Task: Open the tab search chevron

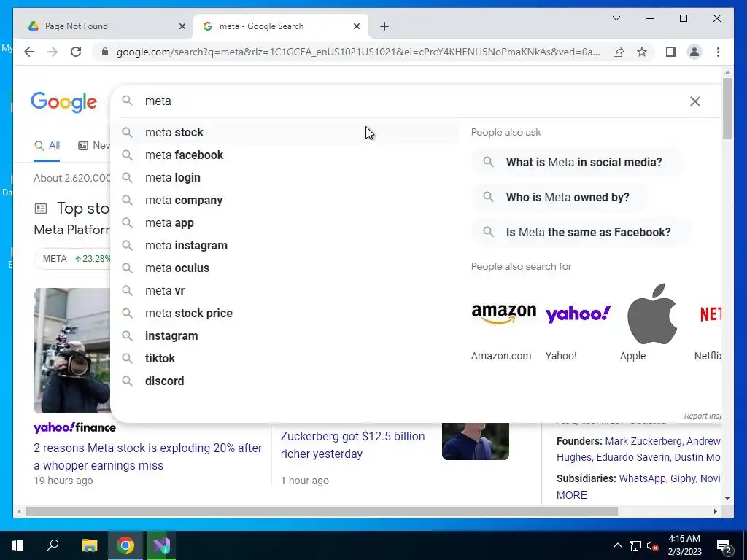Action: coord(616,18)
